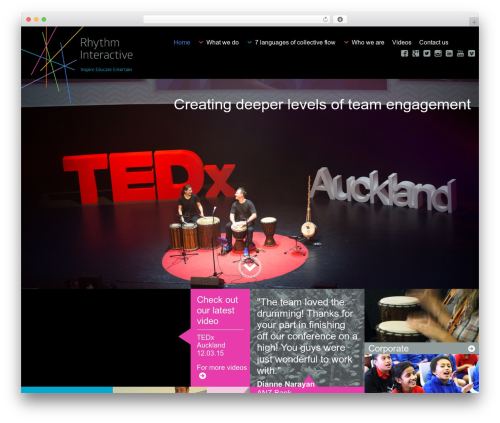
Task: Expand the Who we are menu
Action: coord(364,42)
